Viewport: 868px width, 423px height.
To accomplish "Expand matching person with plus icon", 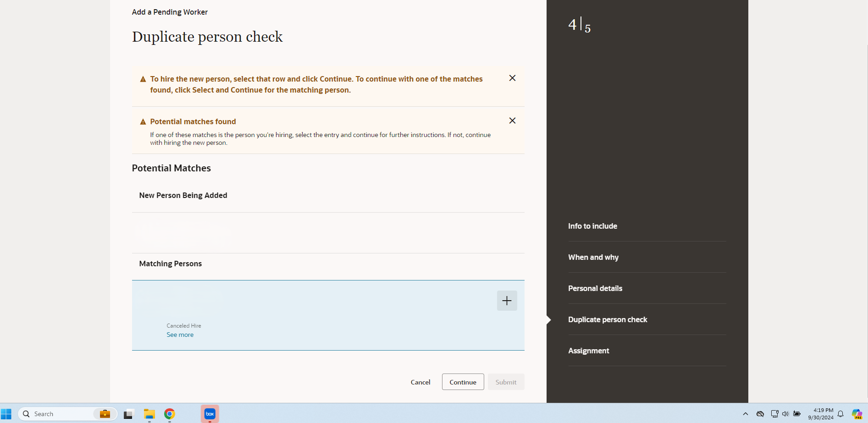I will coord(507,301).
